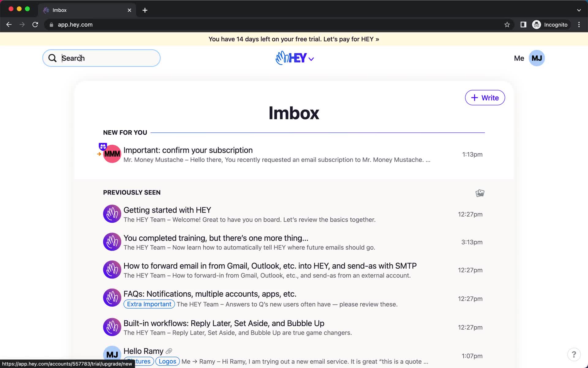The height and width of the screenshot is (368, 588).
Task: Open You completed training email
Action: [x=293, y=242]
